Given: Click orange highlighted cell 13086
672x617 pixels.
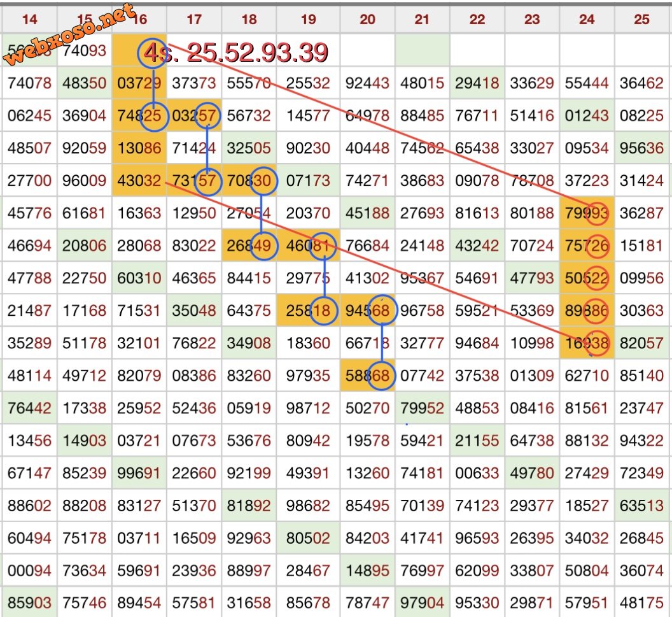Looking at the screenshot, I should coord(139,148).
